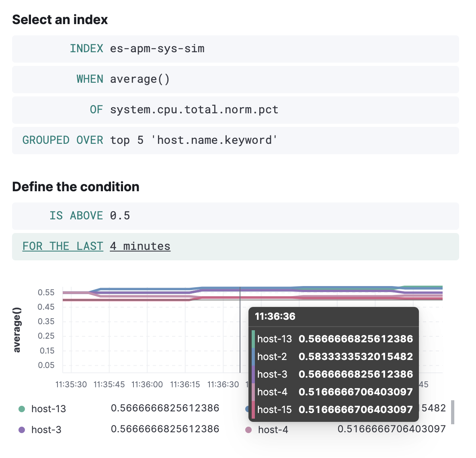Toggle the pink host-4 series swatch

tap(249, 429)
